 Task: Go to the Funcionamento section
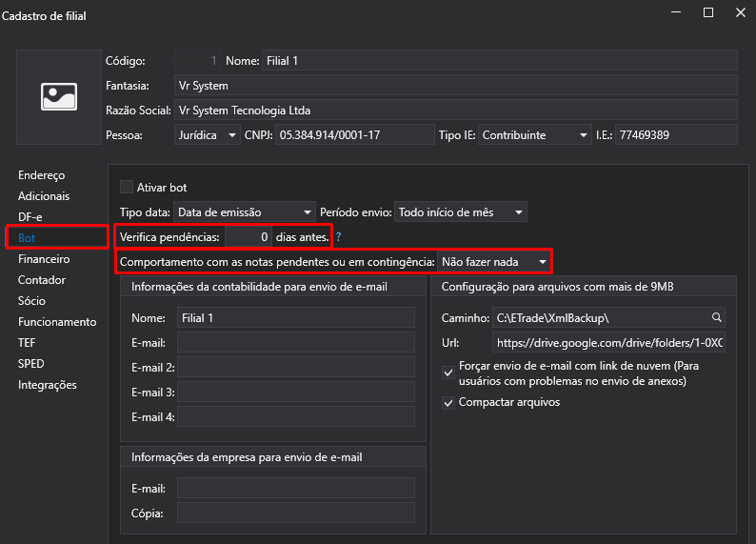57,322
